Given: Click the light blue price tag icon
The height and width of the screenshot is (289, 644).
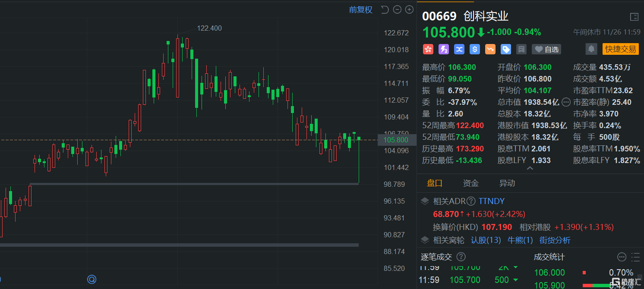Looking at the screenshot, I should [x=506, y=49].
